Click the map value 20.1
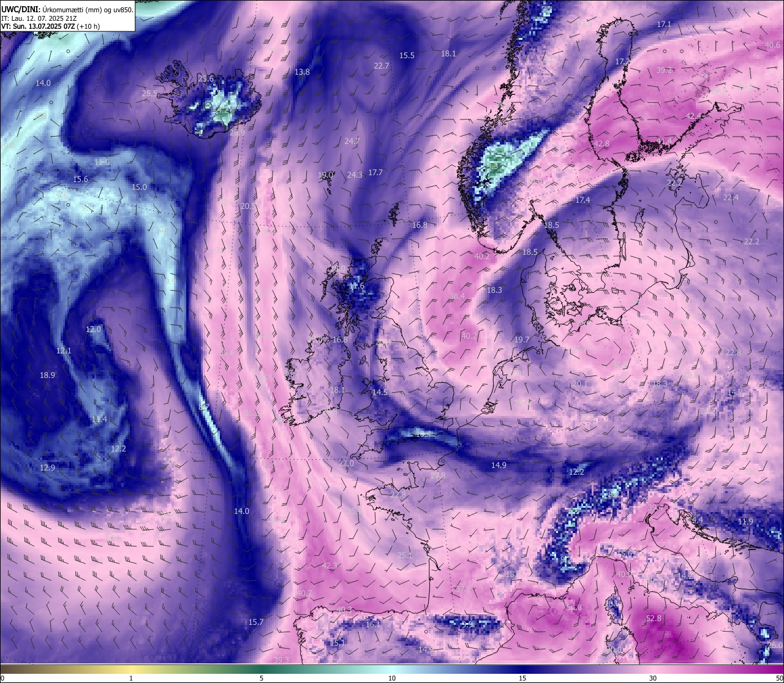This screenshot has height=683, width=784. pyautogui.click(x=579, y=383)
